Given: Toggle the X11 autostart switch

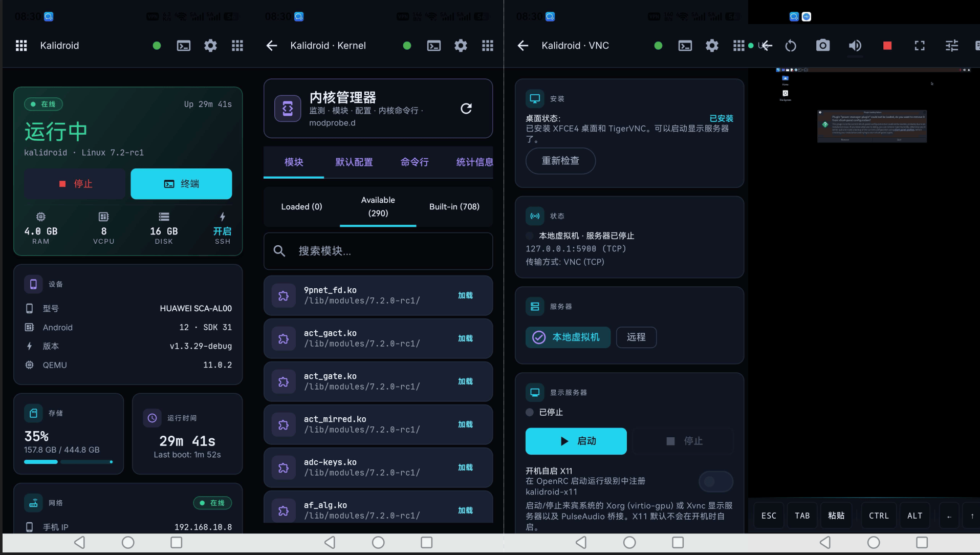Looking at the screenshot, I should click(715, 481).
